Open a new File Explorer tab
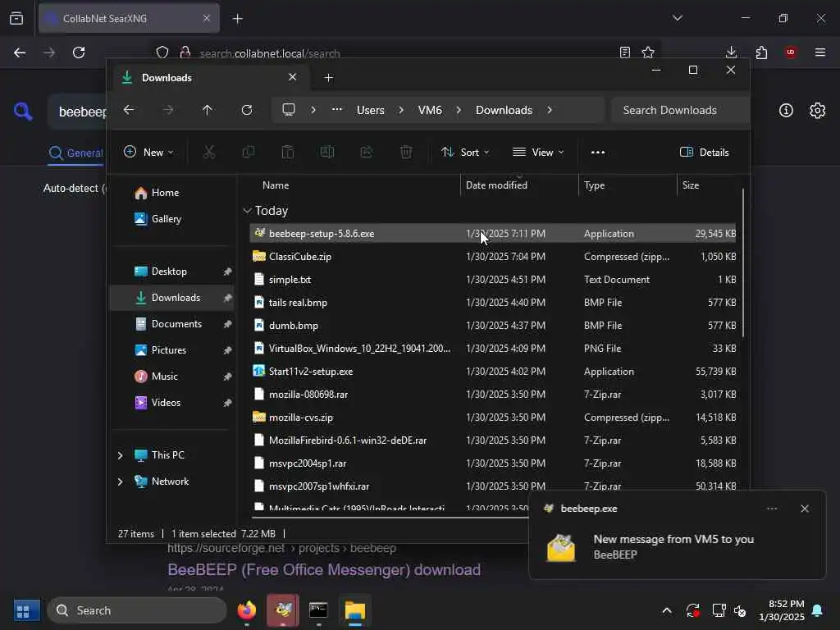 click(x=329, y=78)
